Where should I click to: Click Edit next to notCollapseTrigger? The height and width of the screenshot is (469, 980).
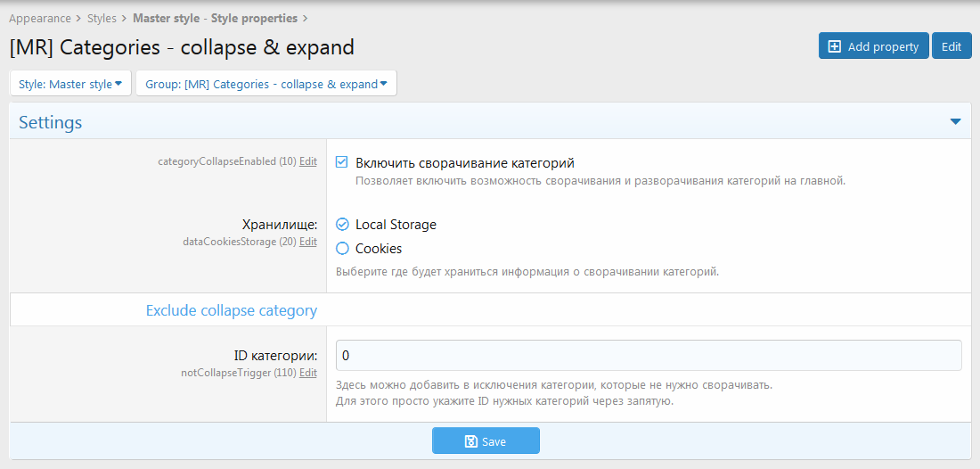pyautogui.click(x=307, y=373)
